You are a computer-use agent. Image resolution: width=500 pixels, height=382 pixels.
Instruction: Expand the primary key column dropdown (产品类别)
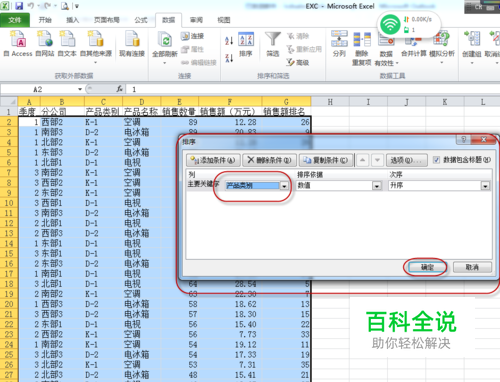point(284,186)
